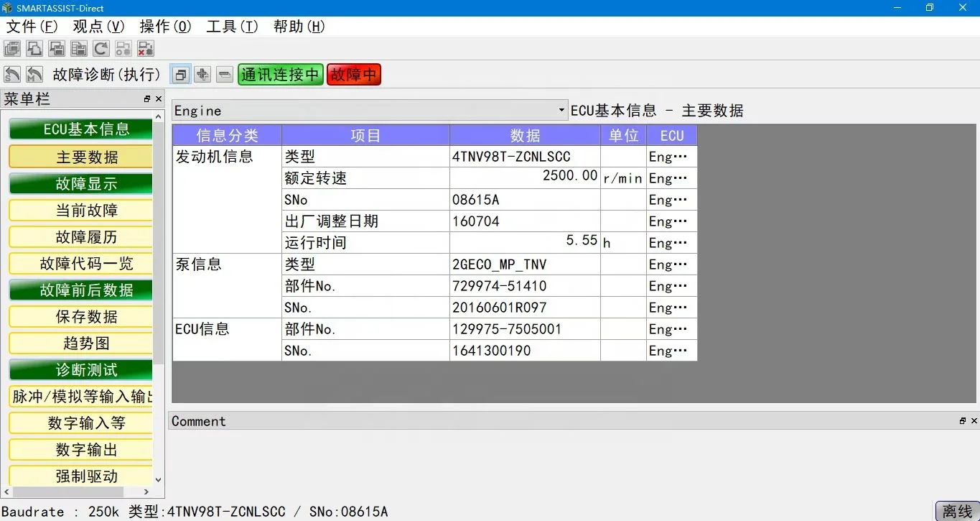Click the 单位 column header
This screenshot has width=980, height=521.
click(x=624, y=135)
